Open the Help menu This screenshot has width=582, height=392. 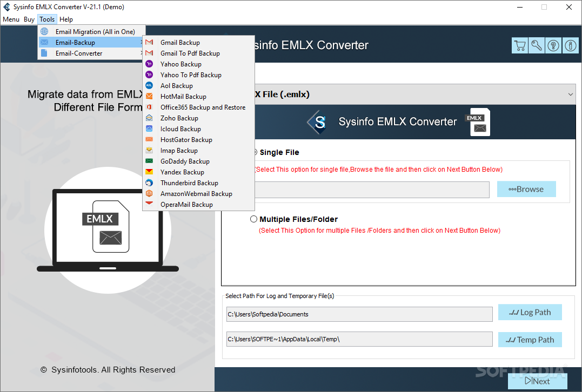pos(66,19)
